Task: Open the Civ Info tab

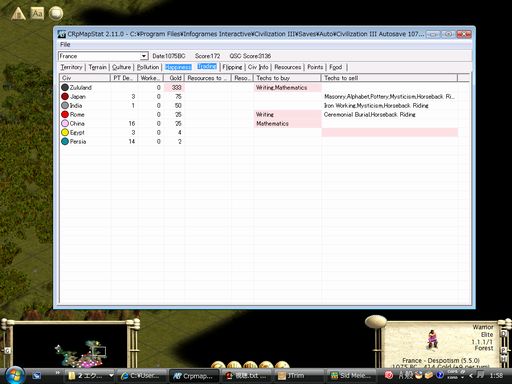Action: click(258, 67)
